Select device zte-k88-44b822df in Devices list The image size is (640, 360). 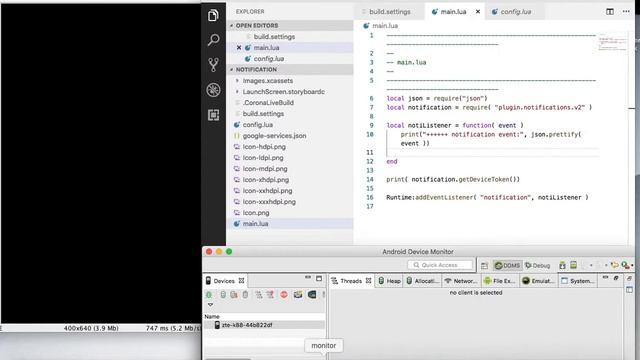click(264, 325)
